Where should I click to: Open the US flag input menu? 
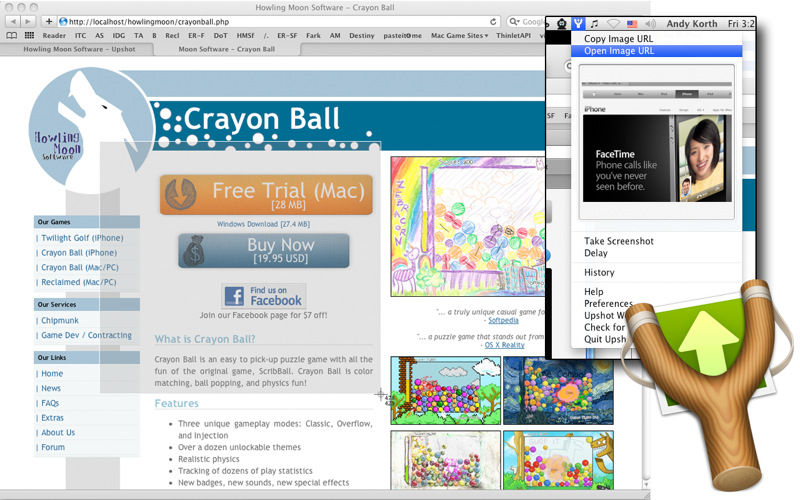632,22
